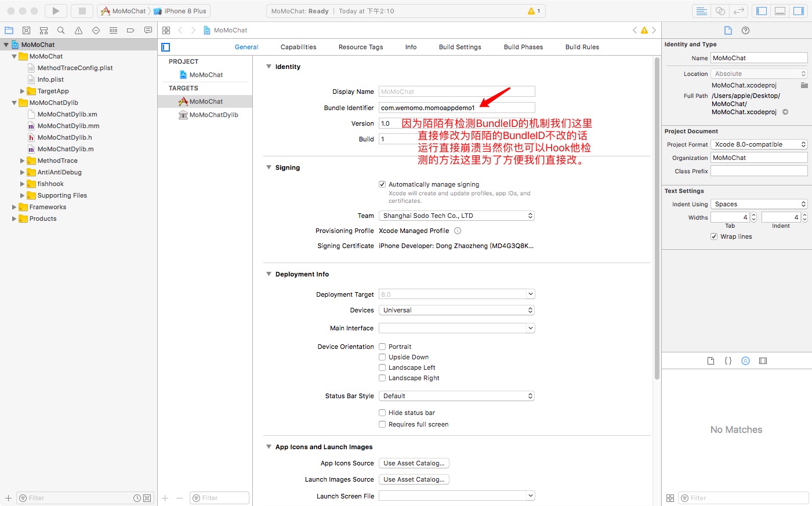
Task: Switch to the Build Settings tab
Action: [460, 47]
